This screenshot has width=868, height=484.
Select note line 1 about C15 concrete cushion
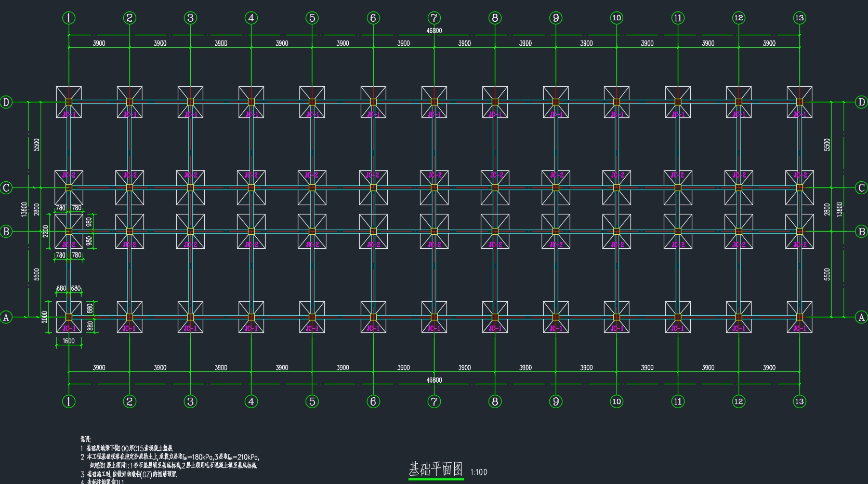coord(127,448)
